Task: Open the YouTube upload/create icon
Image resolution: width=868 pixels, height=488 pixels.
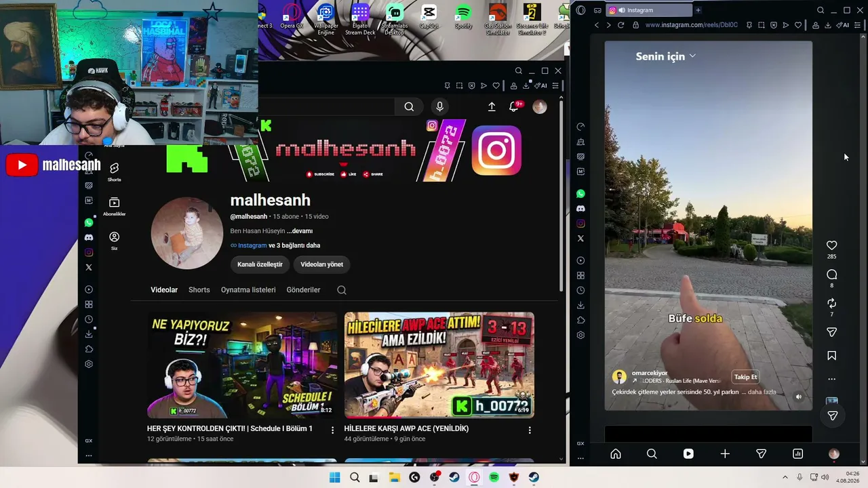Action: (x=492, y=106)
